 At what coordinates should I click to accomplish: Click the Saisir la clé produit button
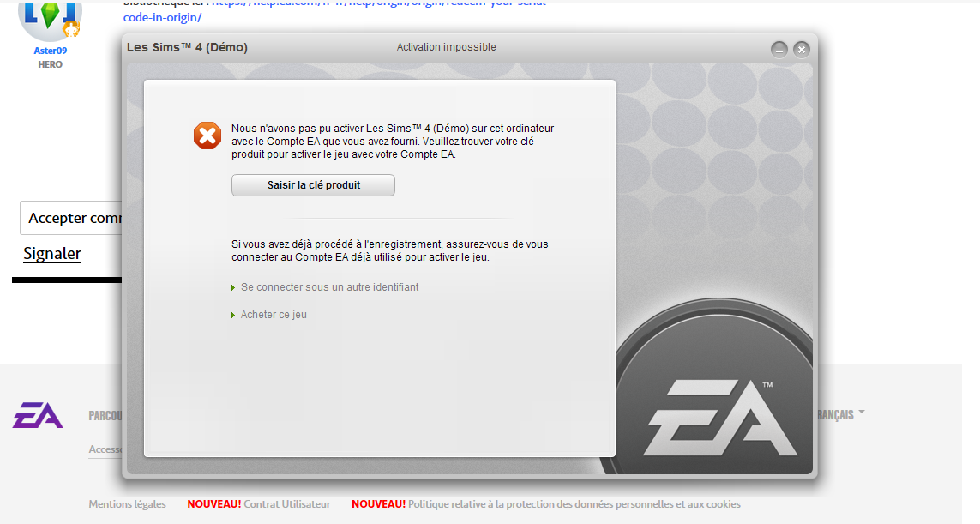tap(313, 185)
